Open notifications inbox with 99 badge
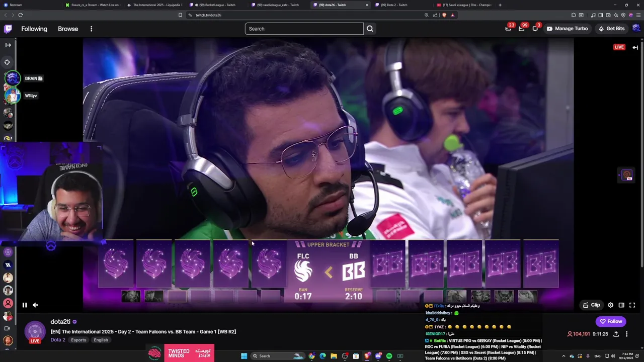This screenshot has height=362, width=644. pos(522,29)
